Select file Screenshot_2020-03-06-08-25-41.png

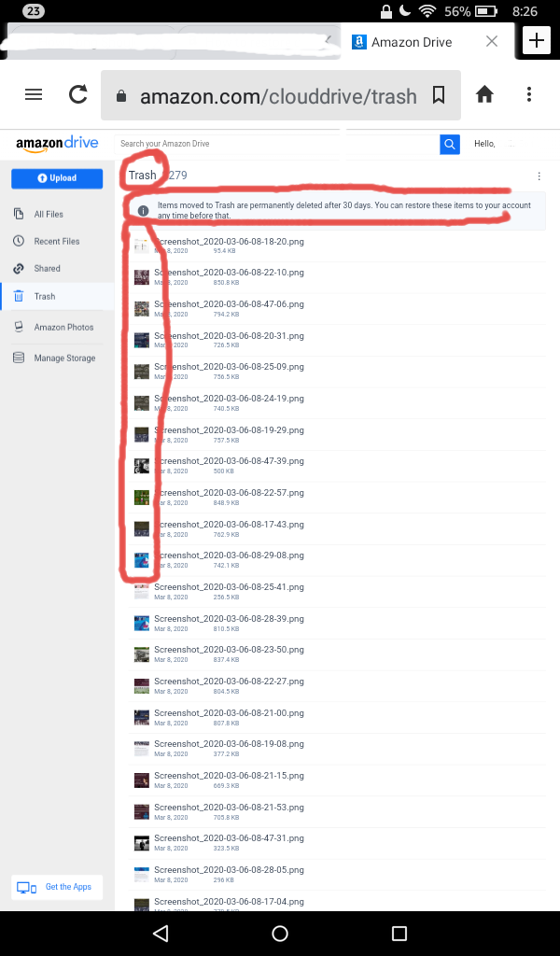pos(229,587)
